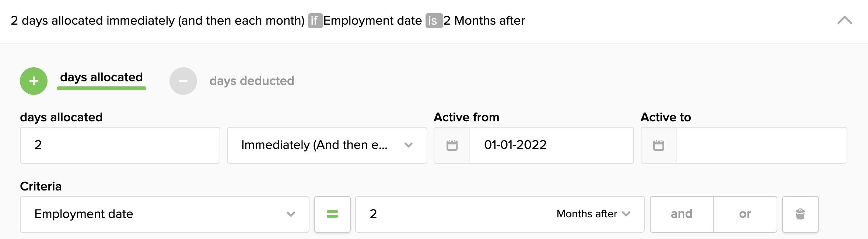The image size is (868, 239).
Task: Click the grey 'if' badge in header
Action: (x=315, y=21)
